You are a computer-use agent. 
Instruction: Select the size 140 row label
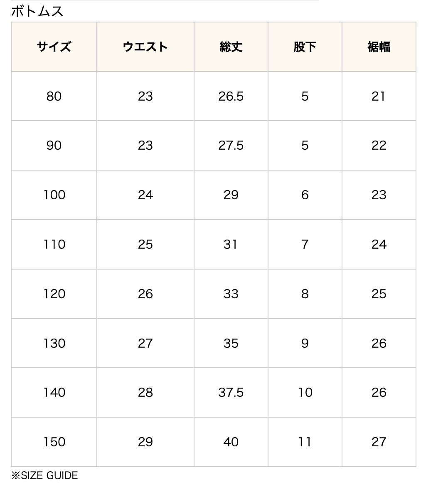[54, 393]
